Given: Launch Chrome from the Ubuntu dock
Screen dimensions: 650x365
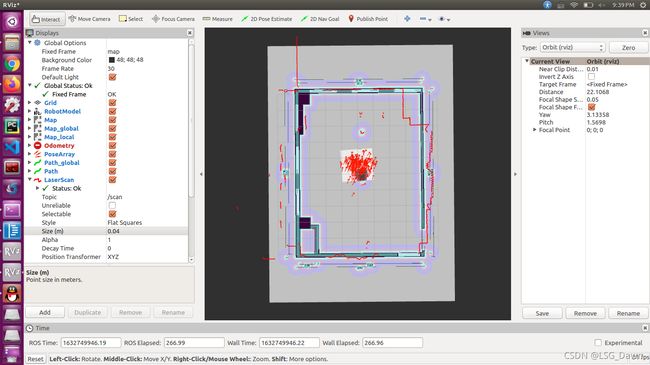Looking at the screenshot, I should click(12, 64).
